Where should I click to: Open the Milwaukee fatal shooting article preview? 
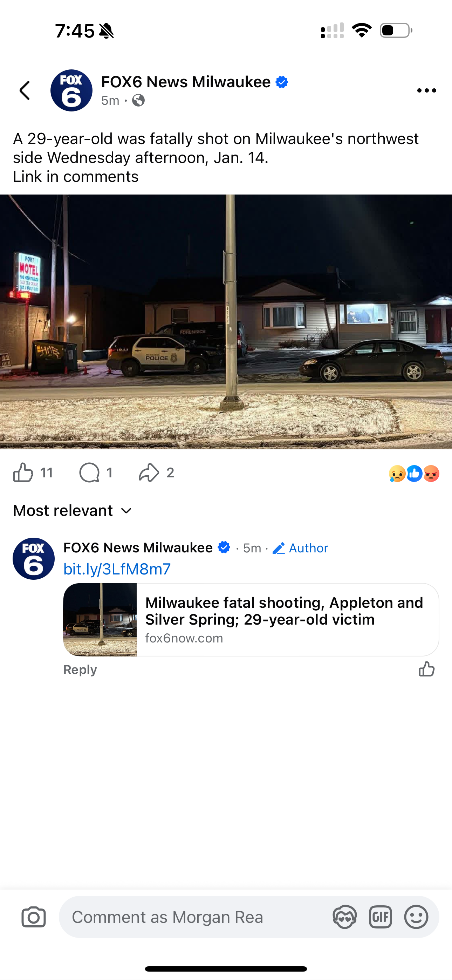click(251, 619)
